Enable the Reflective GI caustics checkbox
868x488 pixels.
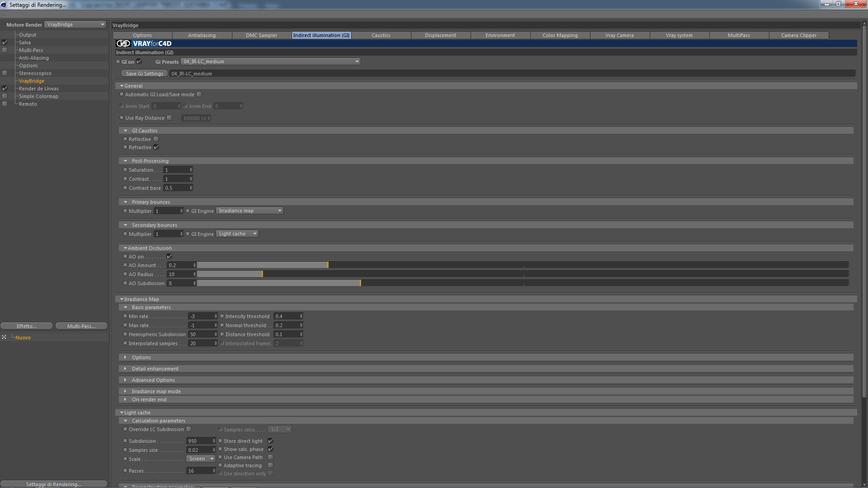156,139
